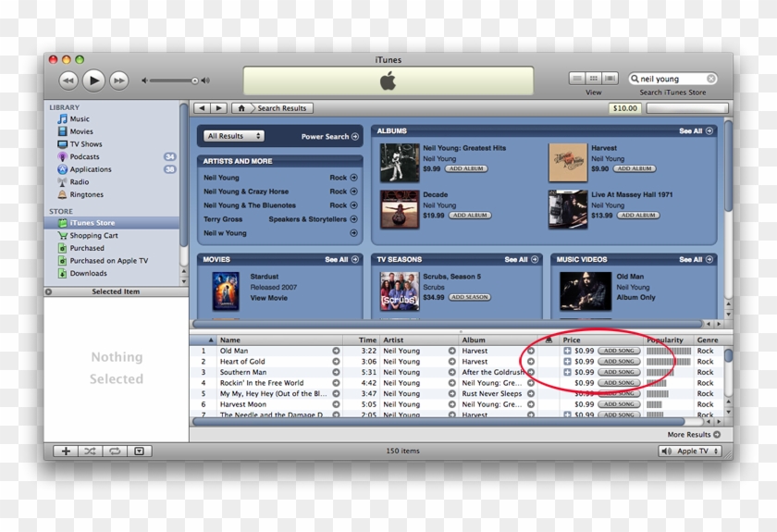Viewport: 777px width, 532px height.
Task: Add song Rockin' In the Free World
Action: [x=619, y=383]
